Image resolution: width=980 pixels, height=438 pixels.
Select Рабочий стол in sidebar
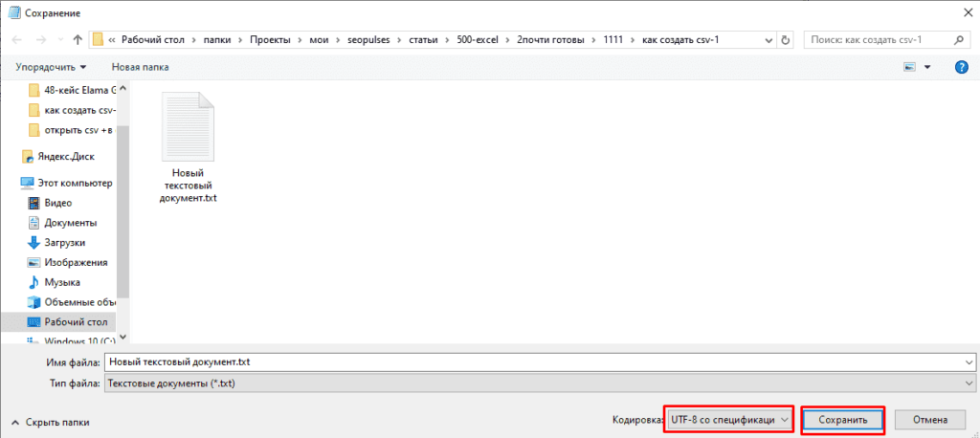pyautogui.click(x=58, y=322)
